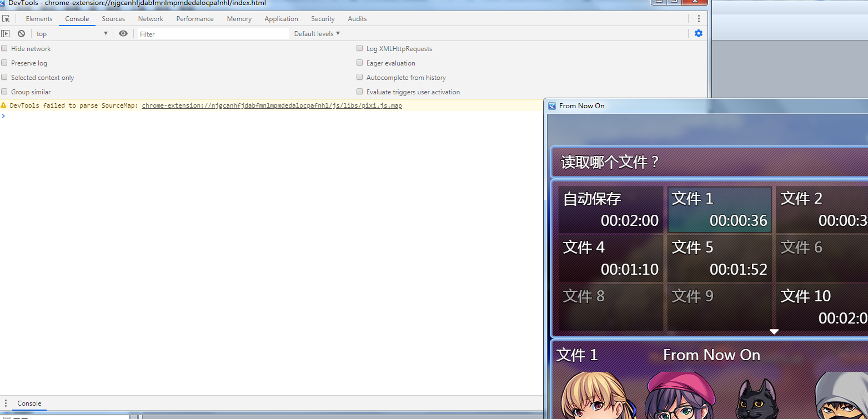Toggle Eager evaluation checkbox
Screen dimensions: 868x419
(x=360, y=63)
